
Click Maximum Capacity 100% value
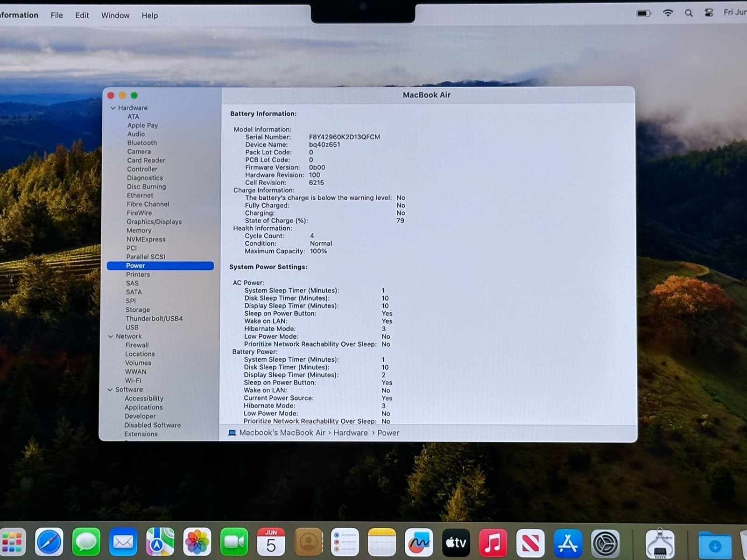pos(318,251)
